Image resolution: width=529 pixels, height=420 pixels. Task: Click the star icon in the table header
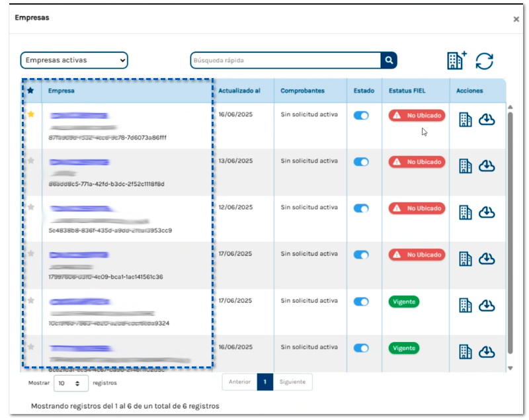click(30, 91)
